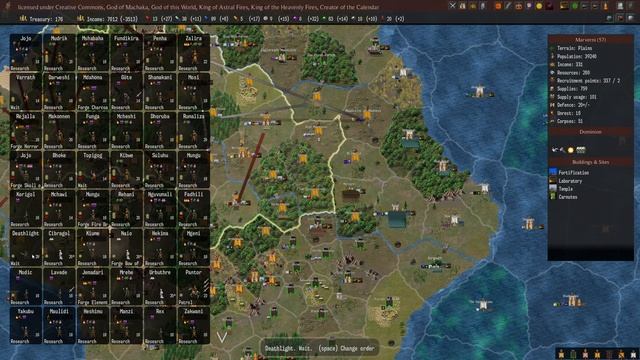Select commander Deathlight card
This screenshot has height=360, width=640.
click(26, 248)
